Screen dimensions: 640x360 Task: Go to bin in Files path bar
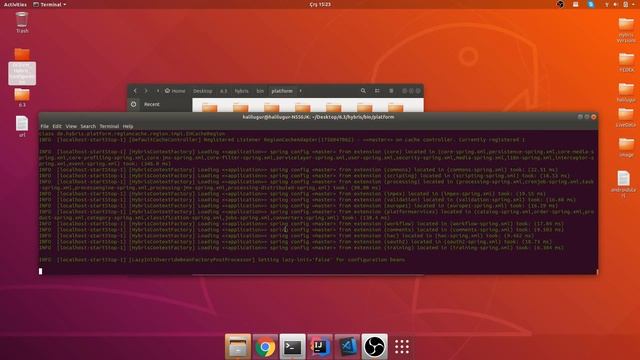(260, 91)
